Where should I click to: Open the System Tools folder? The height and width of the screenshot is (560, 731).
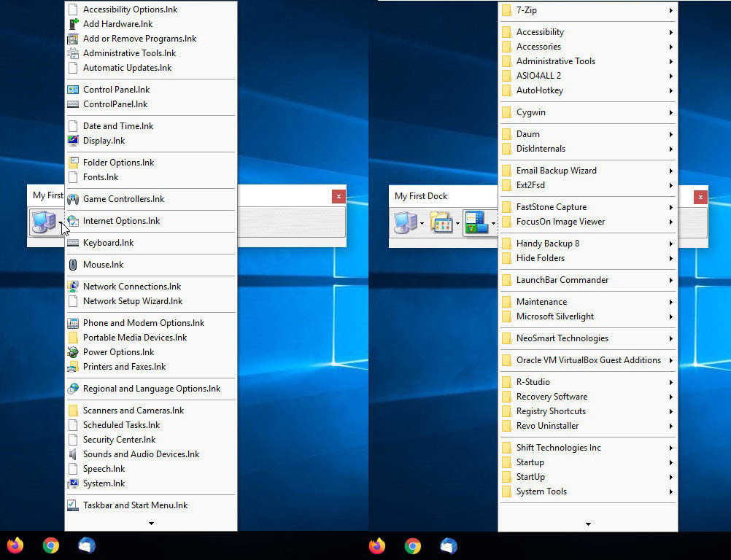(x=588, y=491)
